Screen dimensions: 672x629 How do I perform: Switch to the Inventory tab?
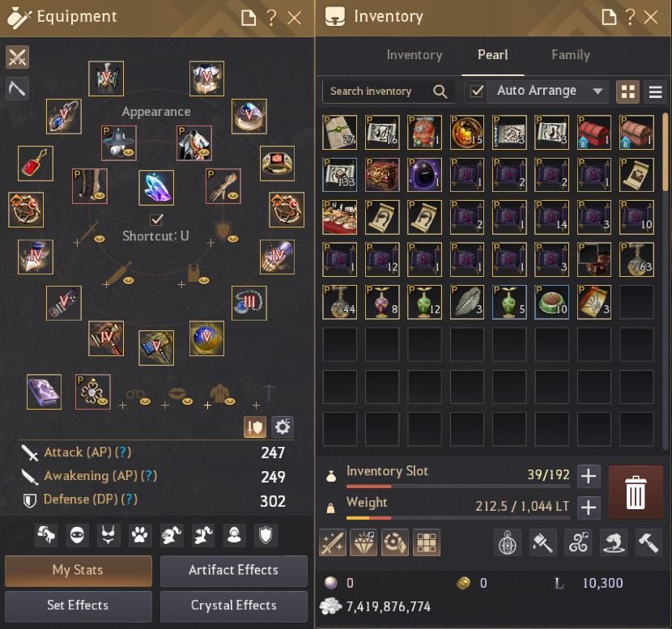[414, 55]
